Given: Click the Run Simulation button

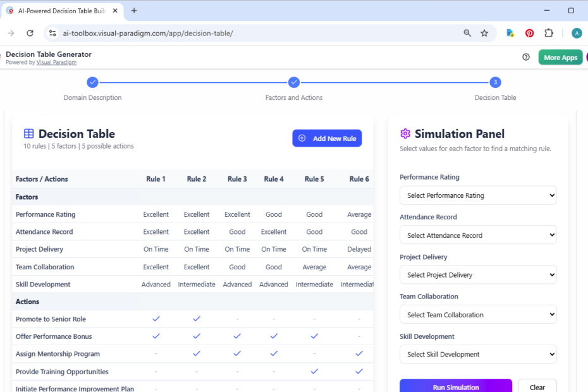Looking at the screenshot, I should click(455, 386).
